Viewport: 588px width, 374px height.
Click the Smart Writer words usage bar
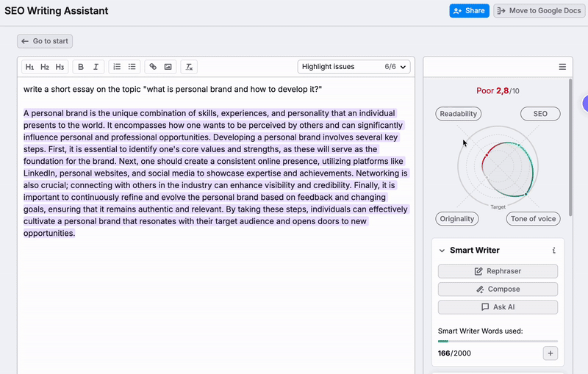click(498, 341)
